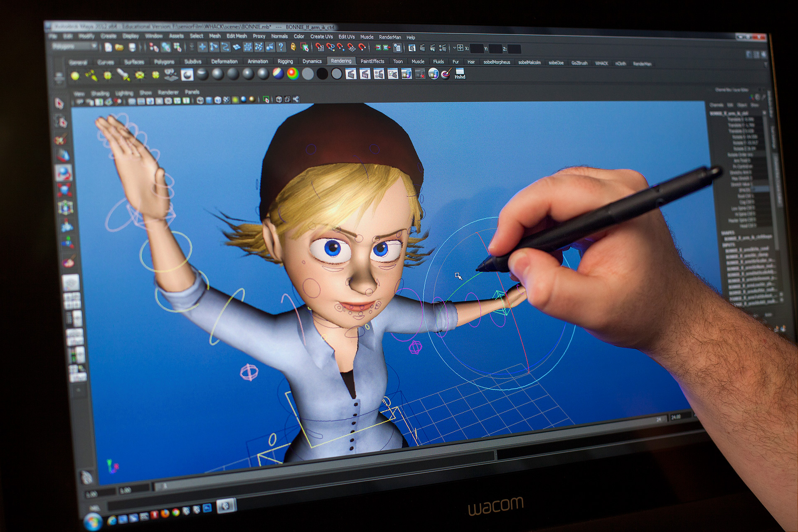798x532 pixels.
Task: Select the Universal Manipulator tool
Action: point(65,207)
